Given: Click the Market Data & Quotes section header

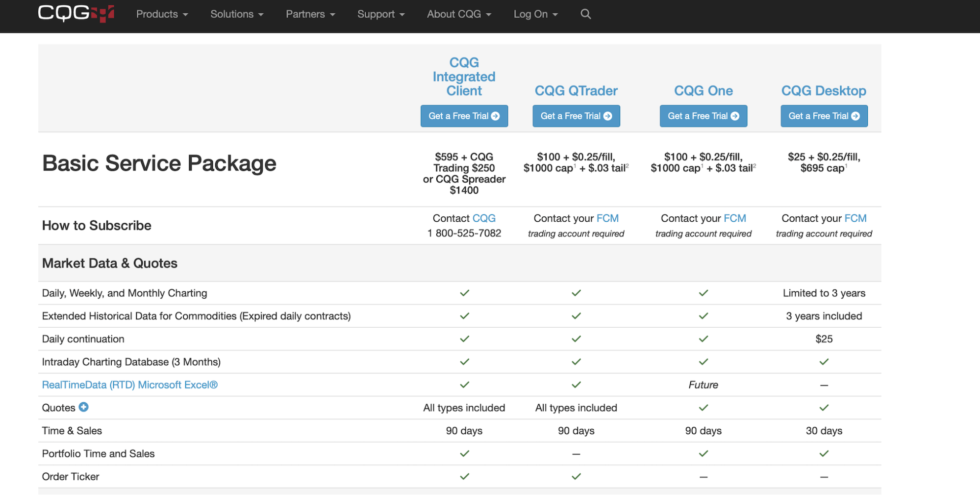Looking at the screenshot, I should [110, 263].
